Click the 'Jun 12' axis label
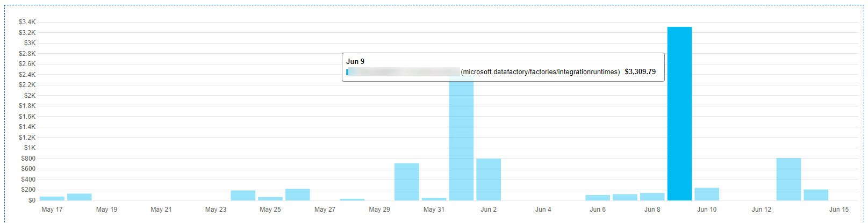This screenshot has width=868, height=223. point(761,210)
